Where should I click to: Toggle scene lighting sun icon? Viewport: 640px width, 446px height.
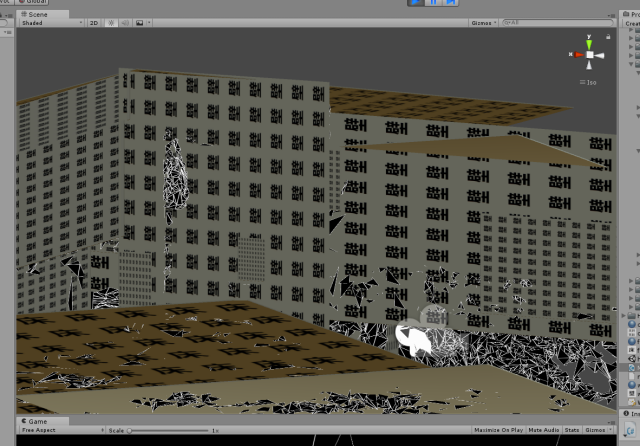[111, 23]
